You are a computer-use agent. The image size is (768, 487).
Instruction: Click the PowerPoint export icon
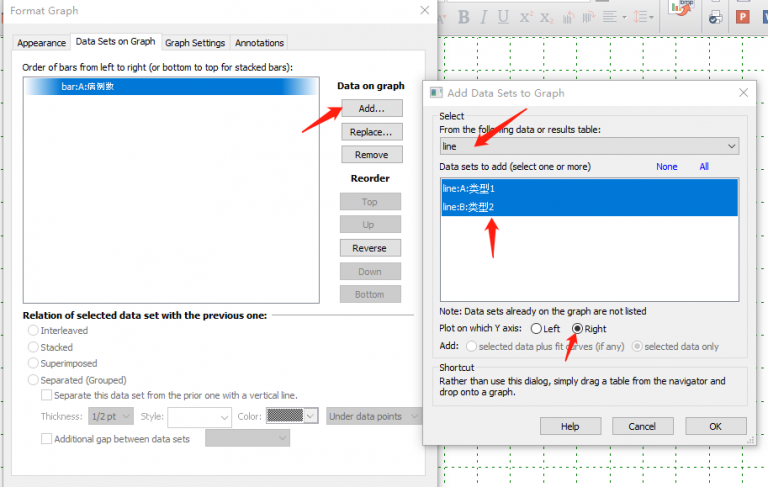coord(743,17)
